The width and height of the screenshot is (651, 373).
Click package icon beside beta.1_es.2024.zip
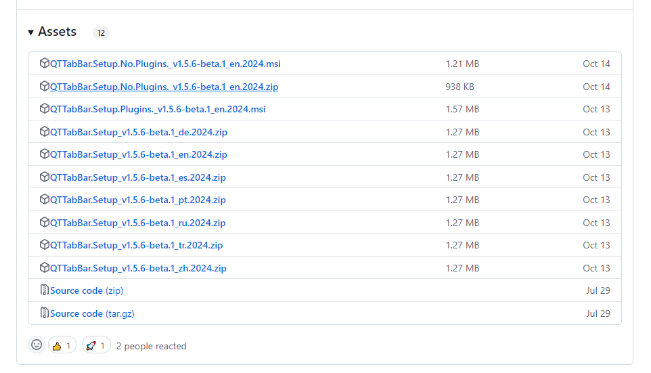pyautogui.click(x=44, y=177)
